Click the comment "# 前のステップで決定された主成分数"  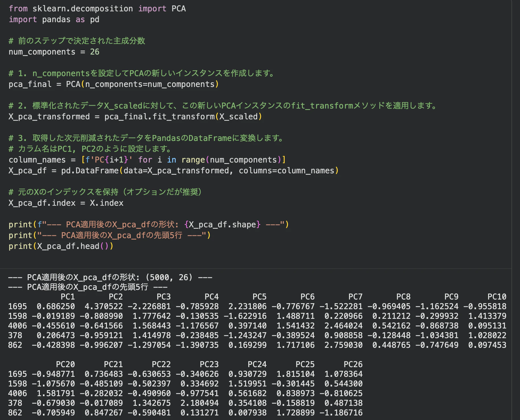coord(77,41)
